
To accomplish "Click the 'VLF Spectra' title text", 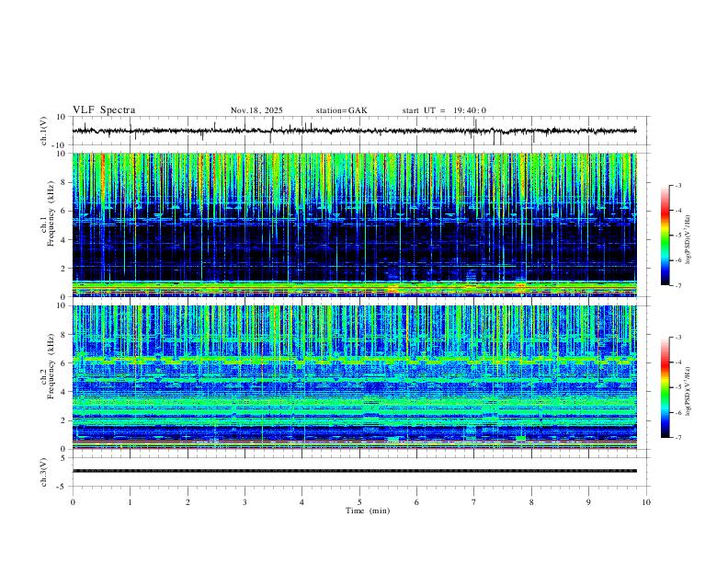I will tap(104, 110).
